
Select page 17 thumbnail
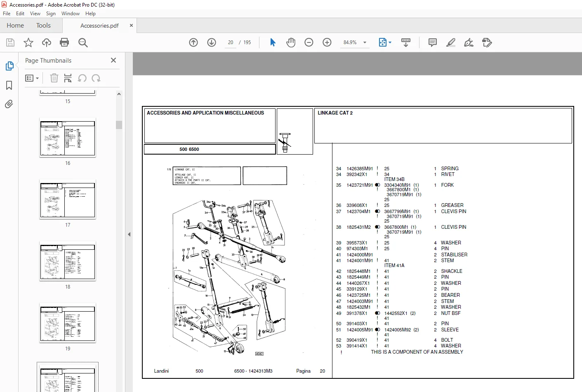pyautogui.click(x=68, y=199)
